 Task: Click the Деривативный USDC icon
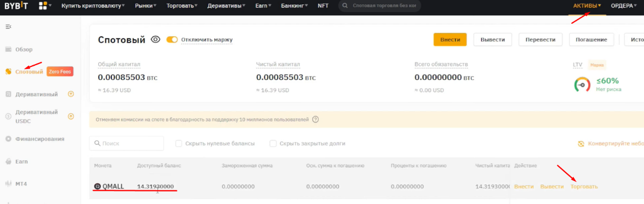click(x=8, y=117)
